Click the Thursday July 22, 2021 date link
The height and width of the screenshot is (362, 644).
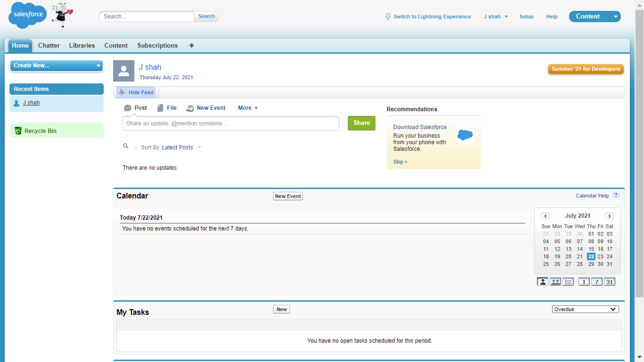click(x=166, y=77)
